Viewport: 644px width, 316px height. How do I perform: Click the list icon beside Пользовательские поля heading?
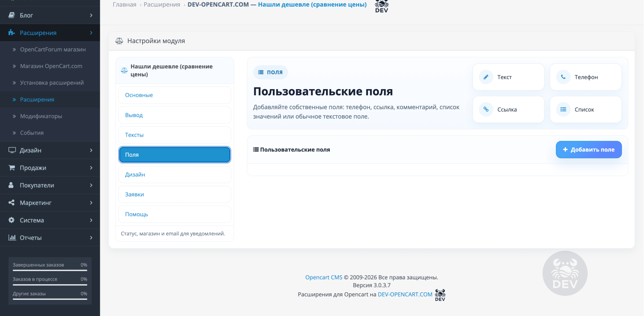(256, 150)
